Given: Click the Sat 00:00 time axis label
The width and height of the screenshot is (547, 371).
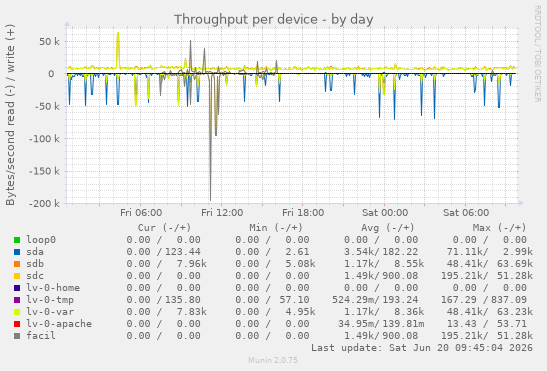Looking at the screenshot, I should tap(385, 213).
